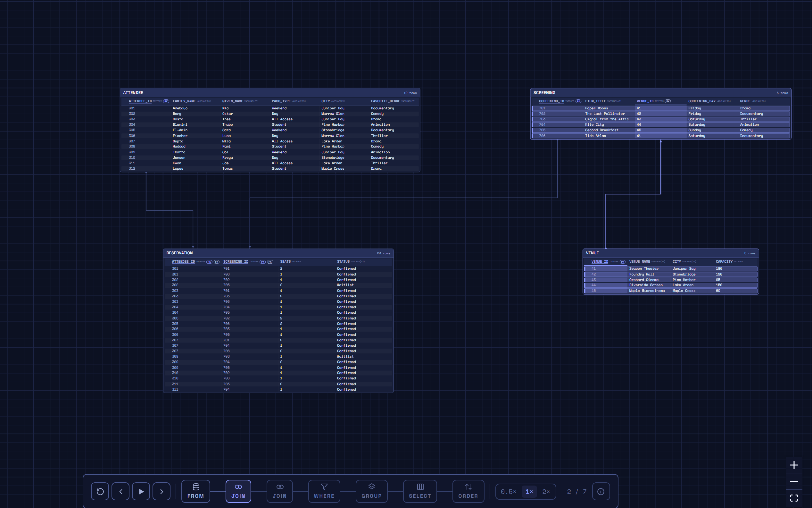Image resolution: width=812 pixels, height=508 pixels.
Task: Click the 'Riverside Screen' venue cell
Action: tap(646, 285)
